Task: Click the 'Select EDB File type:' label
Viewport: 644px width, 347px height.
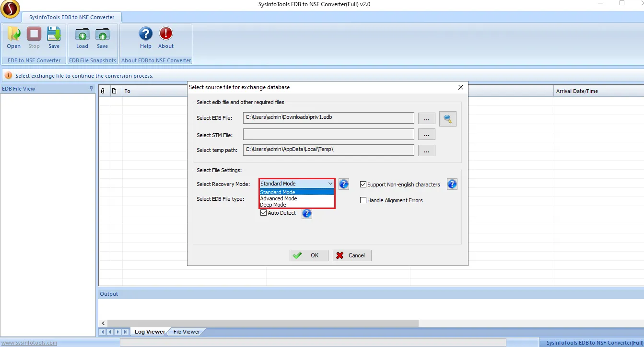Action: click(x=221, y=199)
